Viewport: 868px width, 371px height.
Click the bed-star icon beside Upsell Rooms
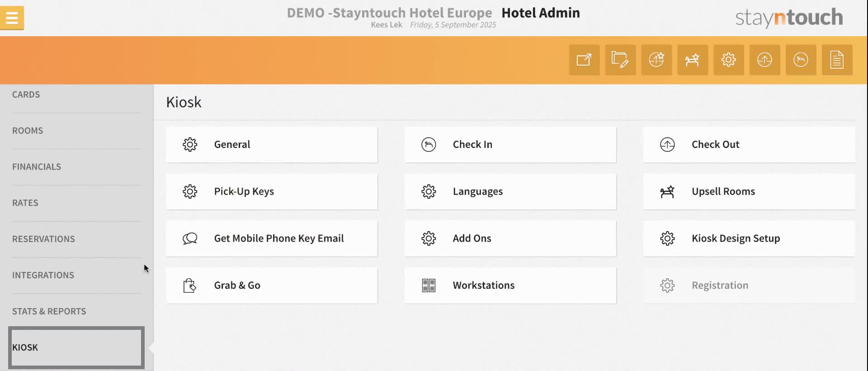(667, 191)
